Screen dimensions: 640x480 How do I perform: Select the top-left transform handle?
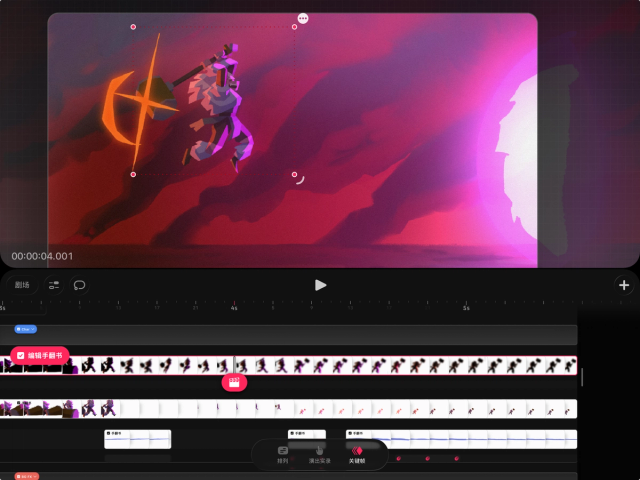(133, 27)
